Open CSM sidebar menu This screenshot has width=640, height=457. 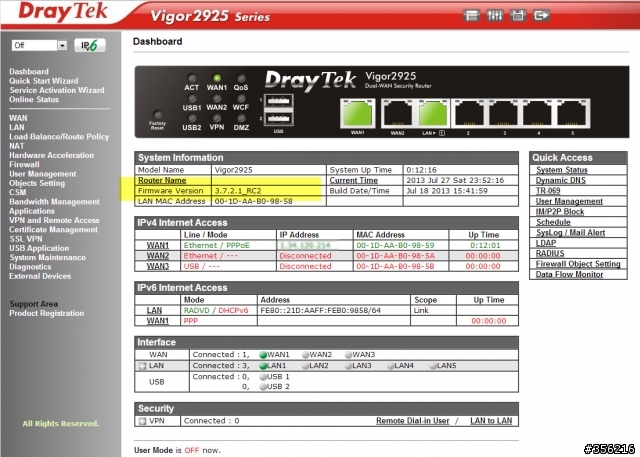(x=18, y=193)
